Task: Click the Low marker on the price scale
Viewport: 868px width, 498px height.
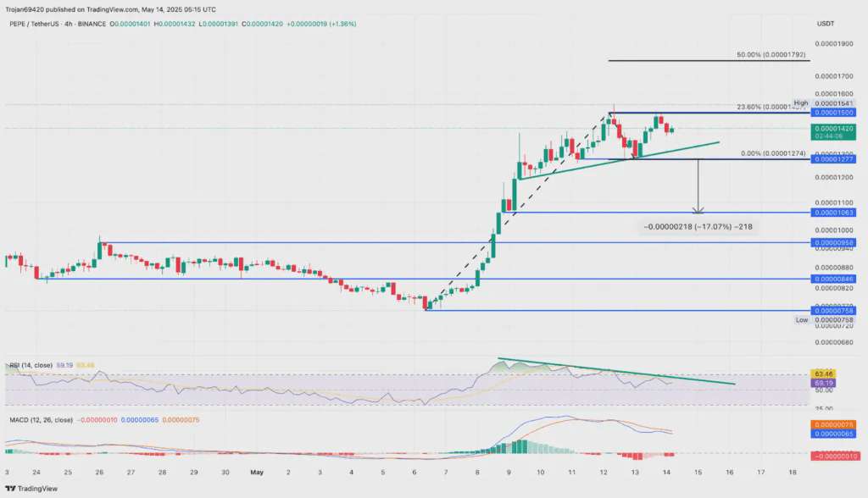Action: pos(800,320)
